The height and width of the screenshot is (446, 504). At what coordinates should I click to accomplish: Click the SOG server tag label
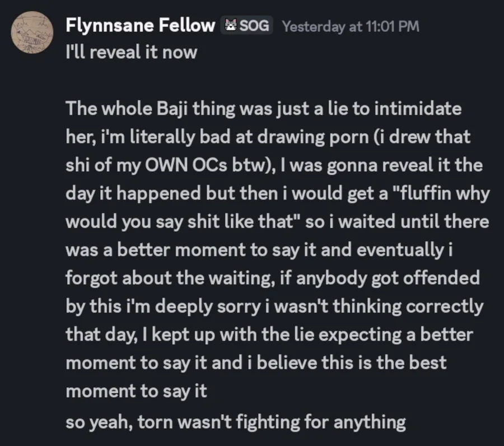pos(254,25)
